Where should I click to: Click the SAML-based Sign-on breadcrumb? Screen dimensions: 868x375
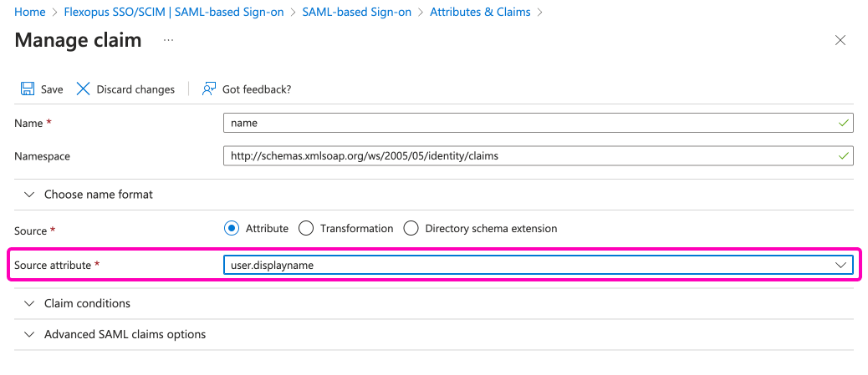tap(356, 12)
